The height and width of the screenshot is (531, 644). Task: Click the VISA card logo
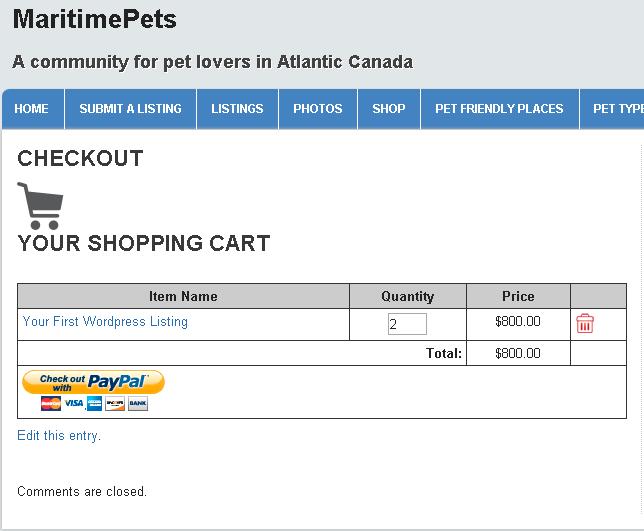[x=74, y=403]
